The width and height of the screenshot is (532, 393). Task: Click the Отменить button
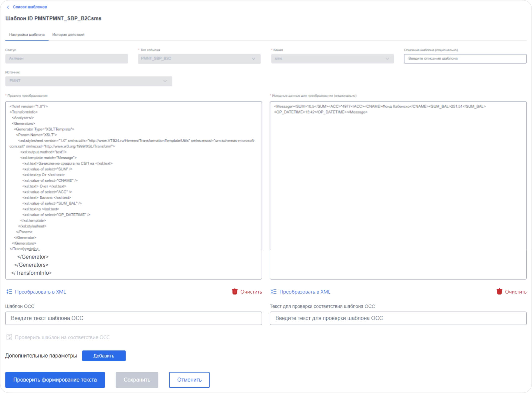tap(189, 380)
